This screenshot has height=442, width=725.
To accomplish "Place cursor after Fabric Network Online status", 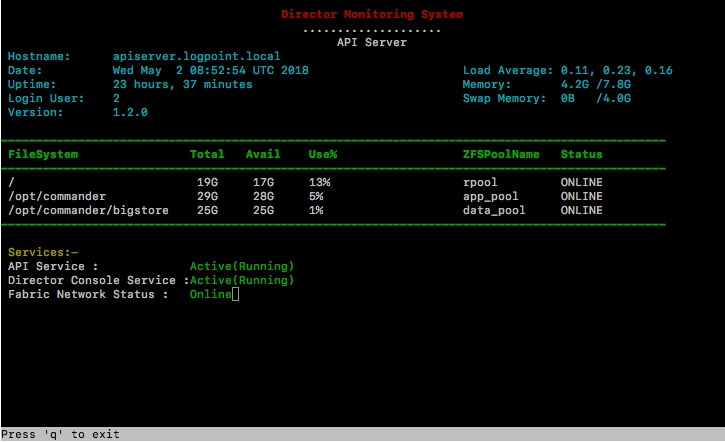I will pos(236,295).
